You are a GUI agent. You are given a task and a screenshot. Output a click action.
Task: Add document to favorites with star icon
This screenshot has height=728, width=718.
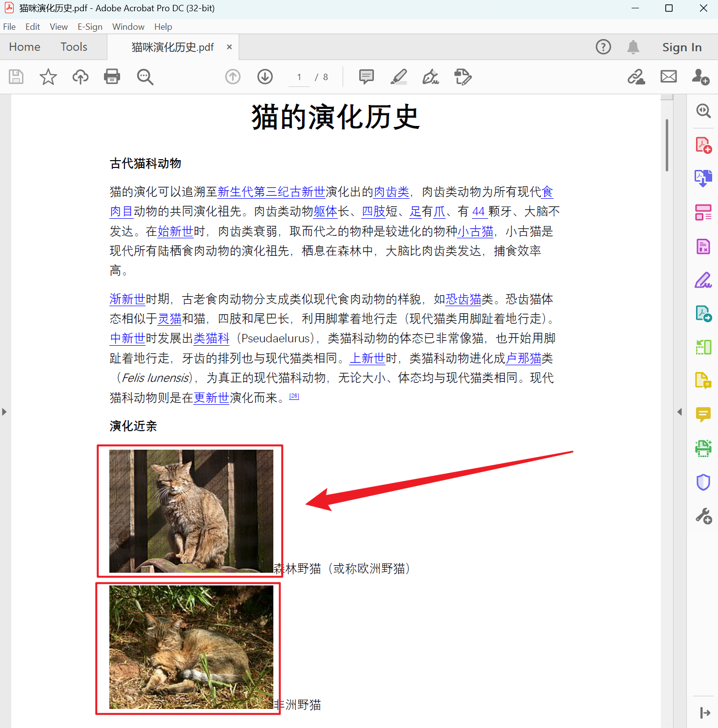pos(48,77)
